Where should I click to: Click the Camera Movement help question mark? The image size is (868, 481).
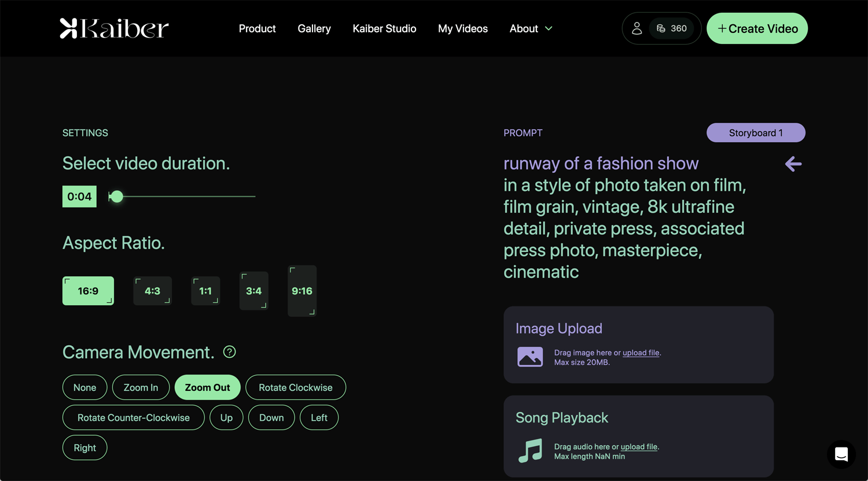click(230, 351)
